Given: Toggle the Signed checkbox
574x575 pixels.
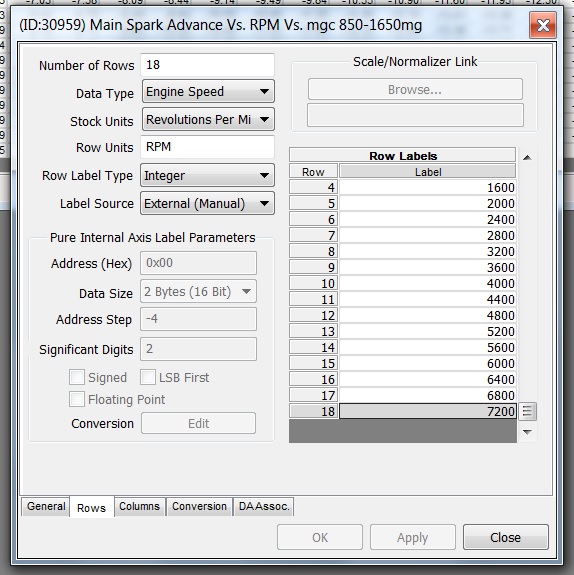Looking at the screenshot, I should click(x=77, y=377).
